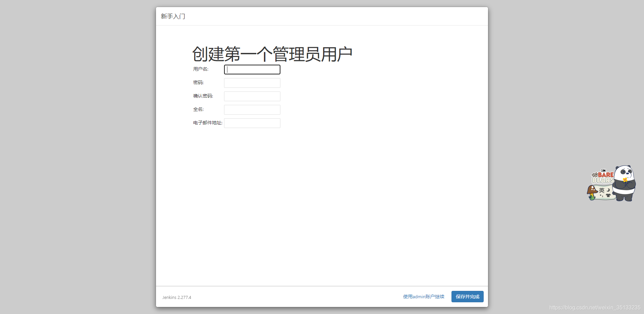Click the grey area outside the dialog
This screenshot has height=314, width=644.
pos(67,151)
